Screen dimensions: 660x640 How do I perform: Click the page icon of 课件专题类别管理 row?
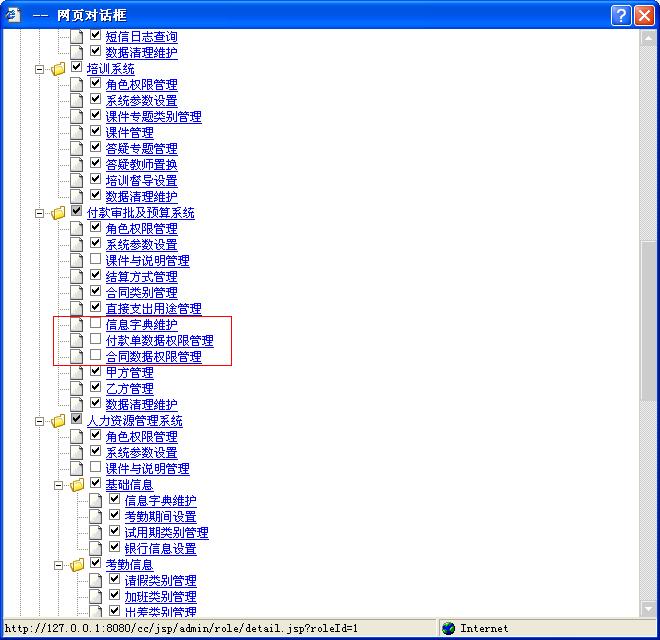[77, 117]
